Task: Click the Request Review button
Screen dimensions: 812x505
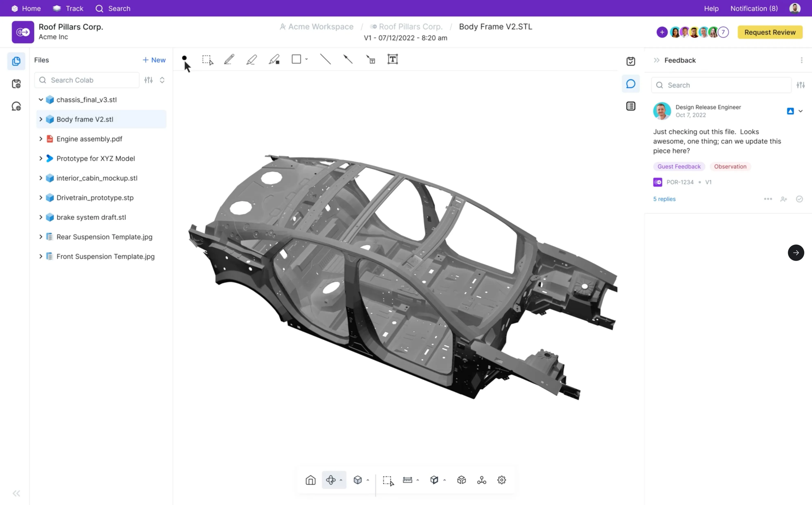Action: click(770, 32)
